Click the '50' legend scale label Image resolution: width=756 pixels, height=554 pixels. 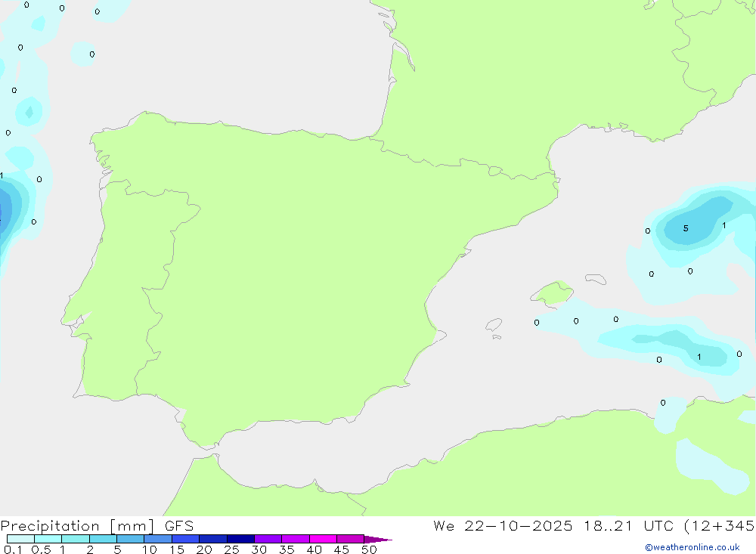coord(369,549)
